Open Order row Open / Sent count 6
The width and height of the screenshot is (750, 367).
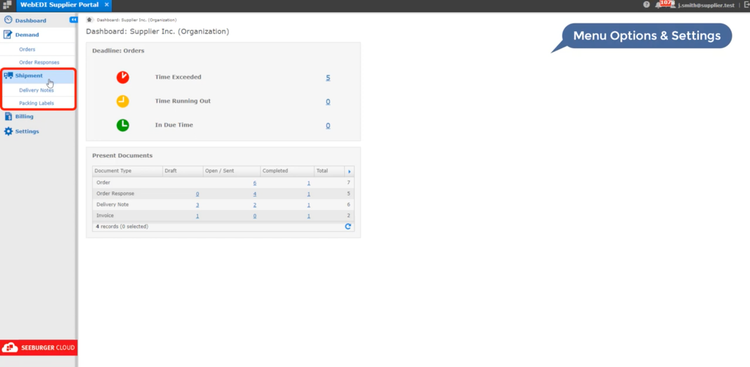pyautogui.click(x=255, y=183)
